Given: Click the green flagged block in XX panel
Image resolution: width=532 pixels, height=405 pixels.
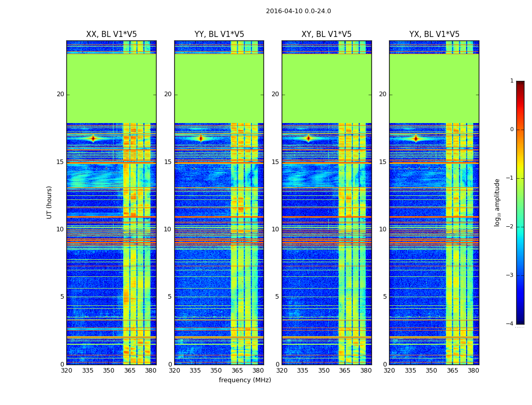Looking at the screenshot, I should point(111,89).
